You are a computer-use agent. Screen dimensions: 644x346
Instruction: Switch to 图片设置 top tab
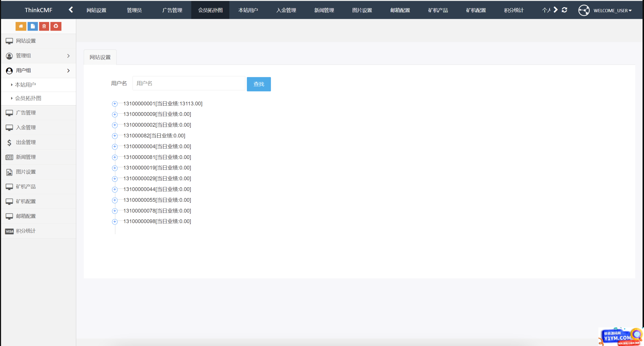362,10
